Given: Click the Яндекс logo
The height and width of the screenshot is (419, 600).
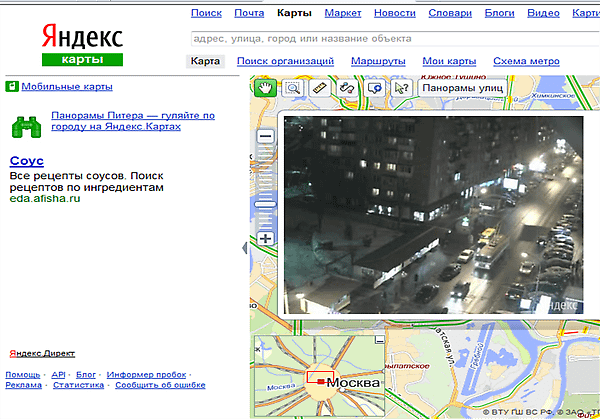Looking at the screenshot, I should (x=82, y=37).
